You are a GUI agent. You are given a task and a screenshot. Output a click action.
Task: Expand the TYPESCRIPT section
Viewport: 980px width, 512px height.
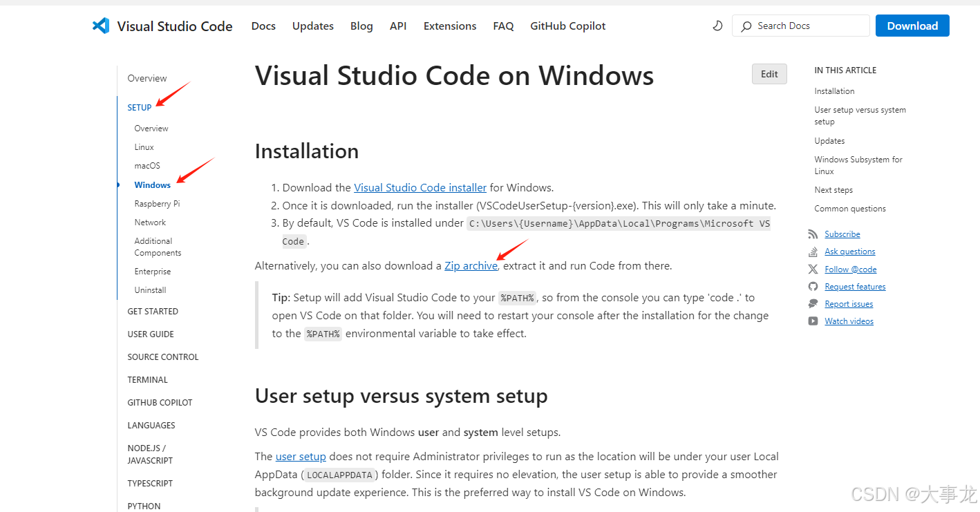click(x=150, y=484)
